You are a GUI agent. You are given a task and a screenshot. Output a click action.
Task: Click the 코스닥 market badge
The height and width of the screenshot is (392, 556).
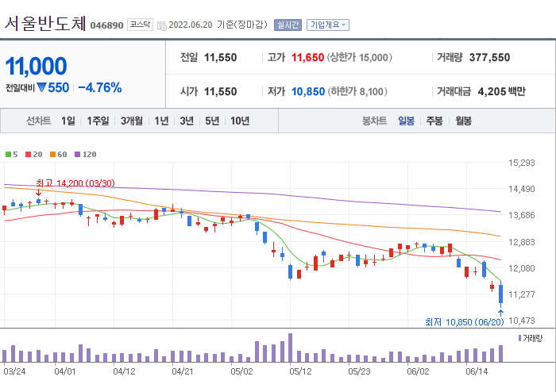pyautogui.click(x=140, y=25)
